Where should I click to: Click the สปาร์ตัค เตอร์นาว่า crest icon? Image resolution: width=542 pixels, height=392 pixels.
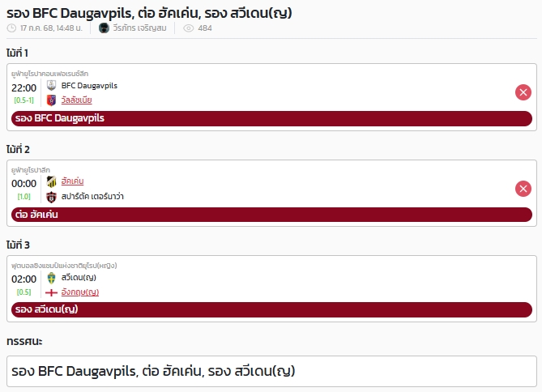pos(51,197)
